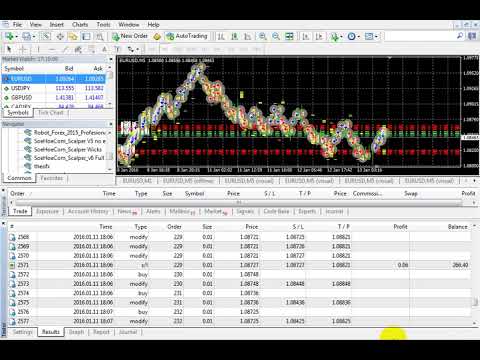The width and height of the screenshot is (480, 360).
Task: Expand the Periods dropdown arrow
Action: click(359, 36)
